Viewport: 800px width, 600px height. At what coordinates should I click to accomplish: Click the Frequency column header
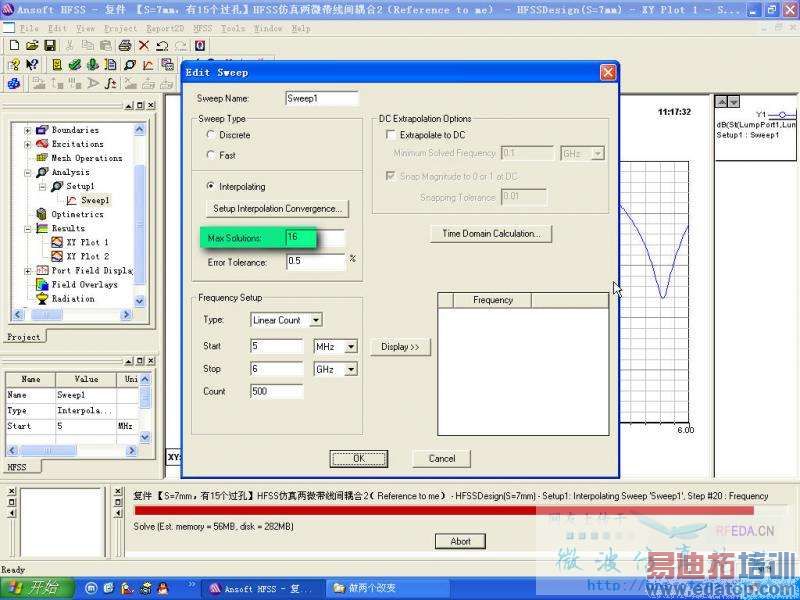point(492,300)
